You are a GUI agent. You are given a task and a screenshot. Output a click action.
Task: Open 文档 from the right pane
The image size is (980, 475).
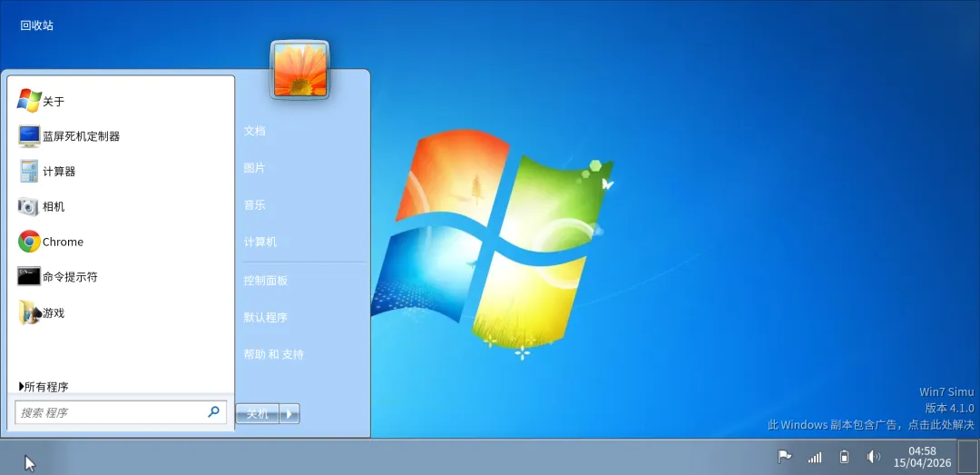click(x=254, y=131)
